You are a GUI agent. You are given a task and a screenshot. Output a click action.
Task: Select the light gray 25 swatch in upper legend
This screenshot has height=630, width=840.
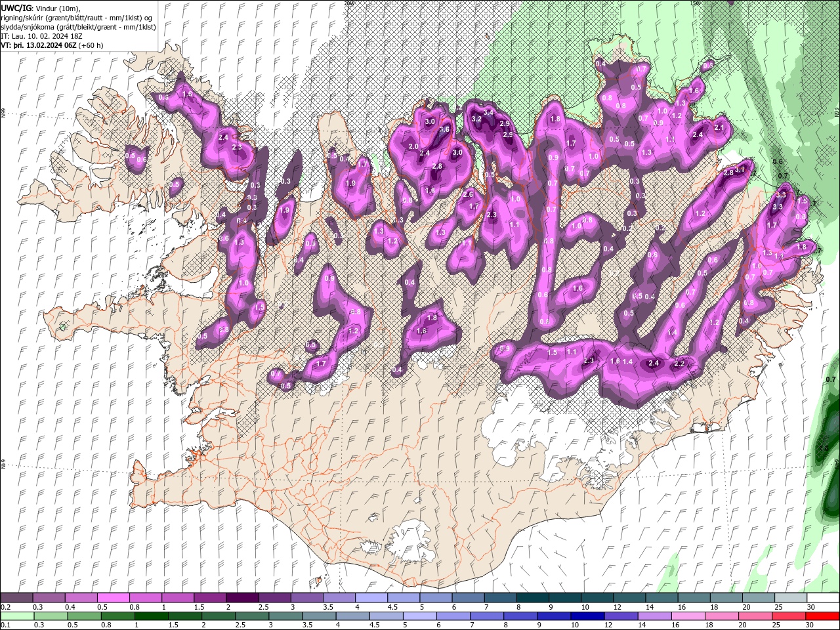tap(791, 598)
